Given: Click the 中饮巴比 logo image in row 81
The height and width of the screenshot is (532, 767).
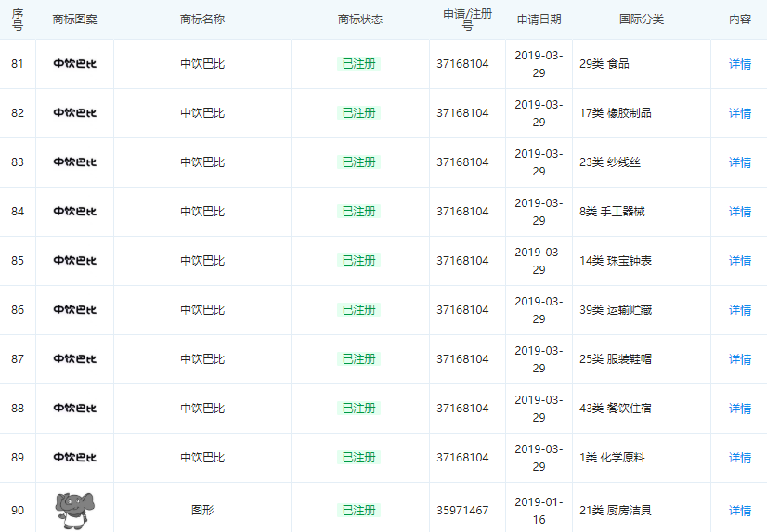Looking at the screenshot, I should (74, 64).
